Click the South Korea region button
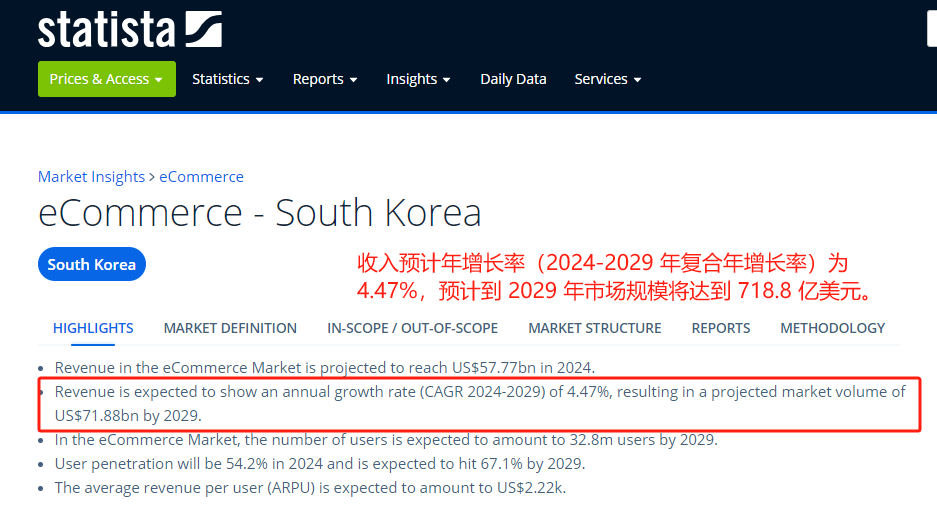Image resolution: width=937 pixels, height=510 pixels. (x=92, y=264)
